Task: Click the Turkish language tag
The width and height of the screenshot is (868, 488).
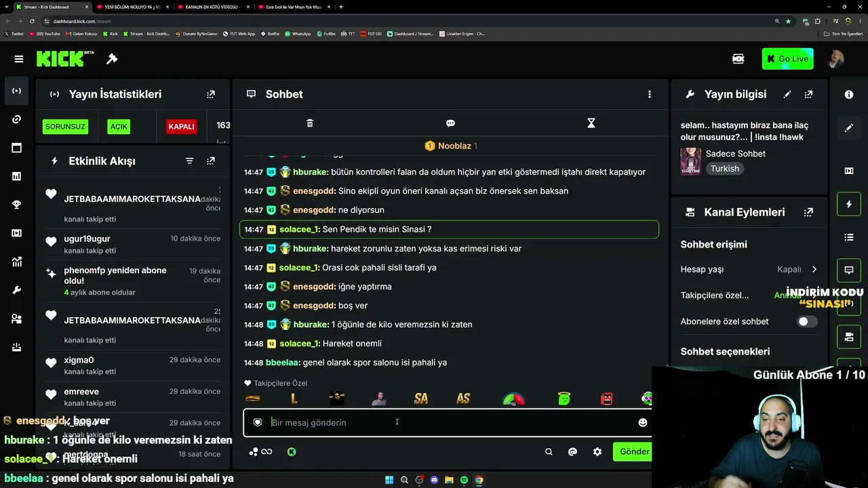Action: (725, 169)
